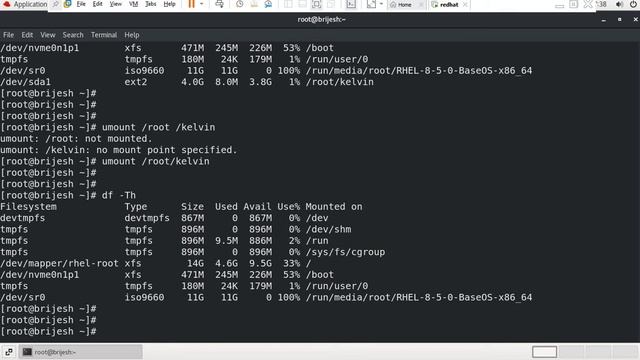Open the terminal File menu
Viewport: 640px width, 360px height.
pyautogui.click(x=8, y=35)
